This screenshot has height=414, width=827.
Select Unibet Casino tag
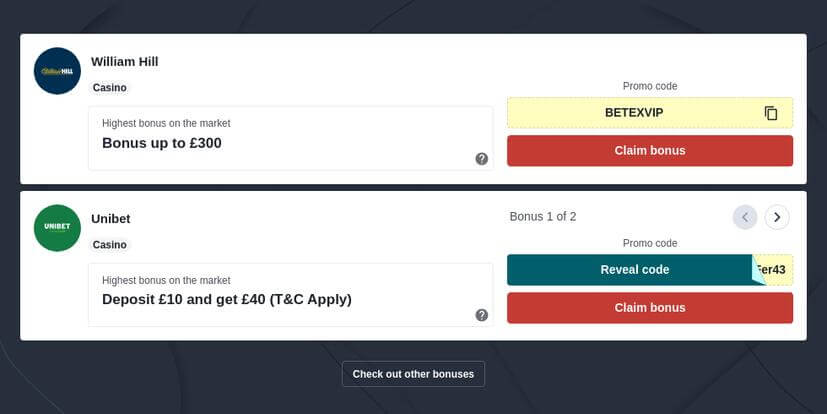pos(110,245)
